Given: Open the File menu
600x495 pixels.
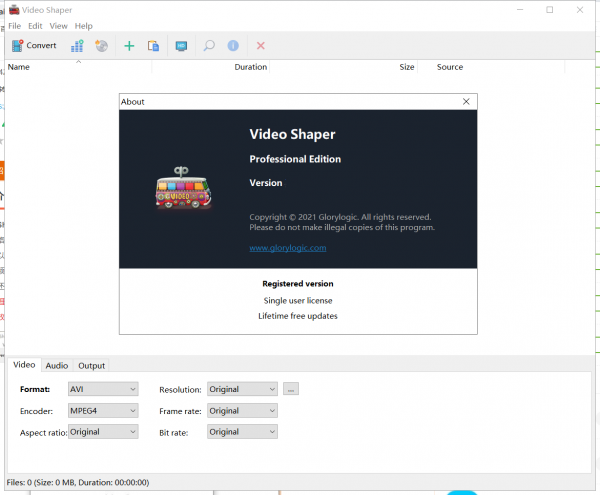Looking at the screenshot, I should 15,26.
